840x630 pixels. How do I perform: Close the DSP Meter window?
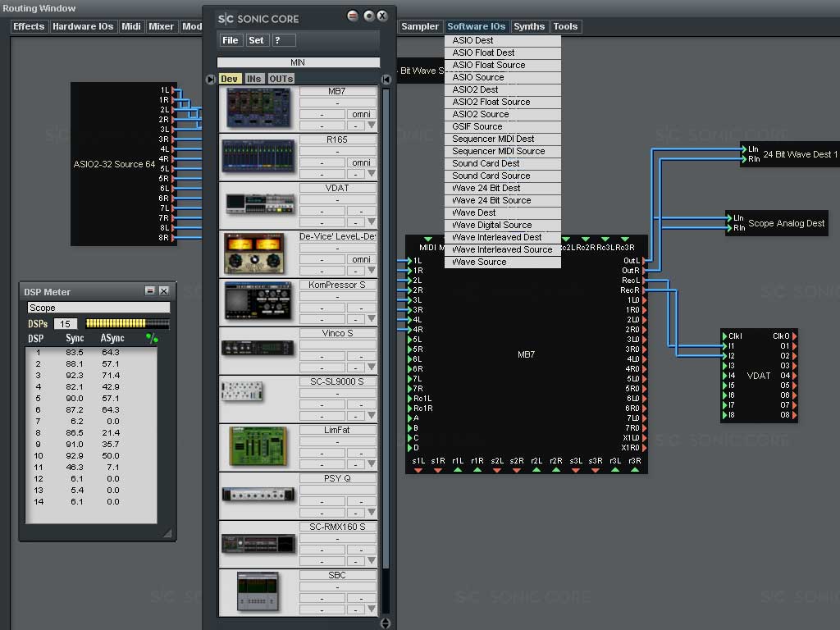[x=164, y=291]
